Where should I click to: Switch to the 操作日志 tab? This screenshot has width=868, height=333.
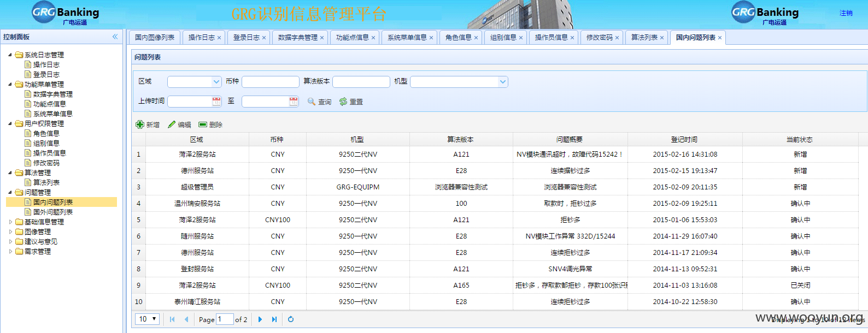202,38
